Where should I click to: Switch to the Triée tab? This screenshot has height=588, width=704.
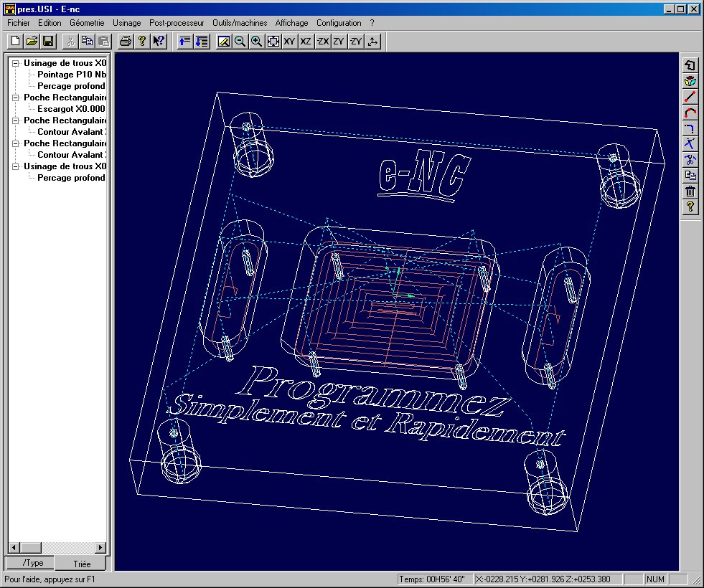coord(82,564)
